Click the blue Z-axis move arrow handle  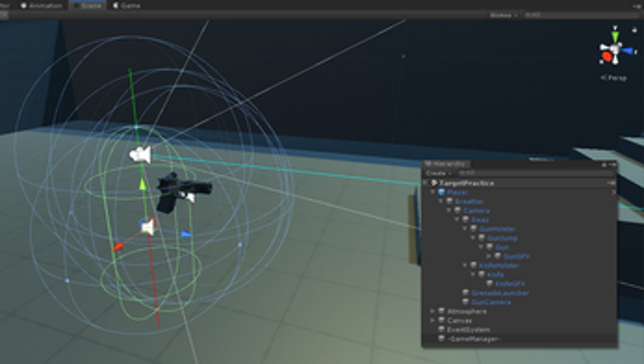click(186, 234)
